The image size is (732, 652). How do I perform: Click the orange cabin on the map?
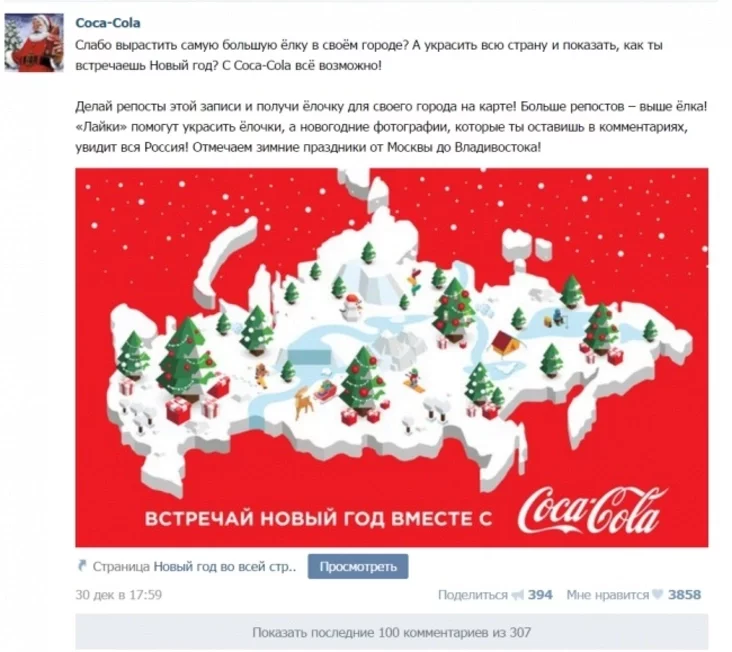506,344
